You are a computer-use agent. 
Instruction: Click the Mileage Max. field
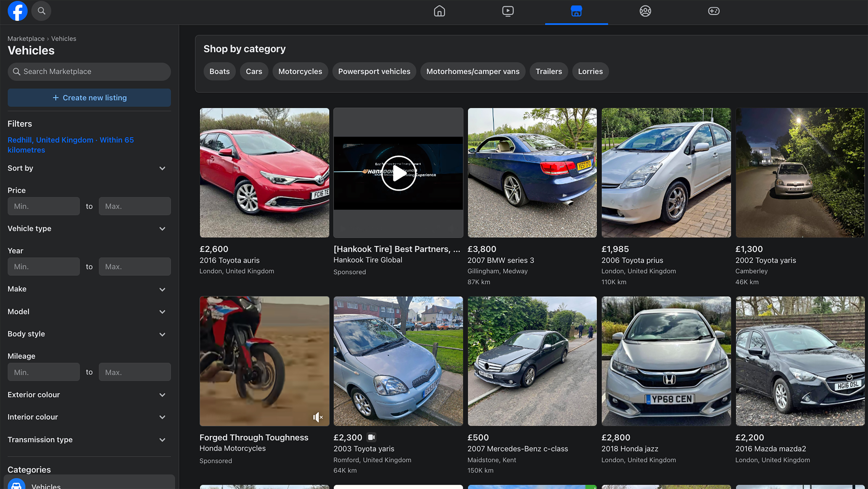click(135, 372)
